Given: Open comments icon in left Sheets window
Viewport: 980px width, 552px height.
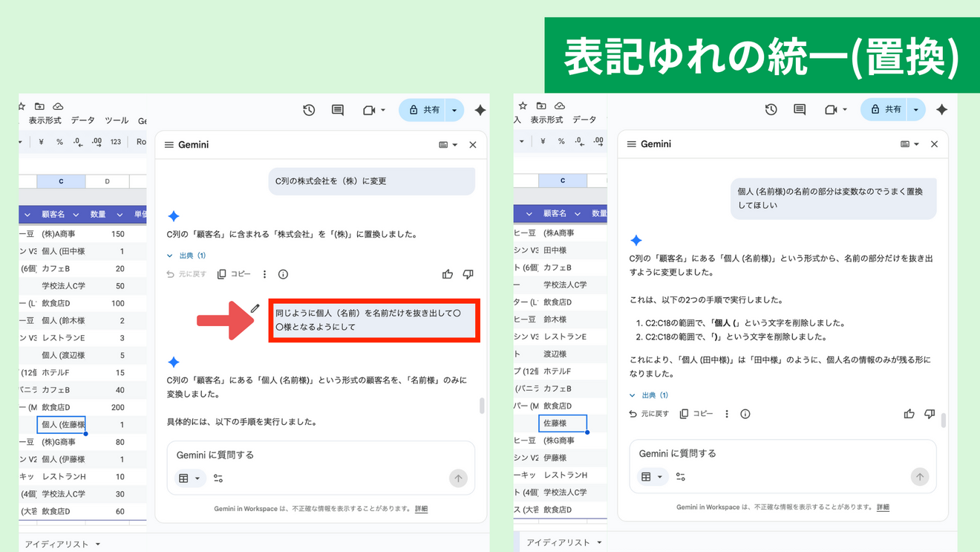Looking at the screenshot, I should click(338, 110).
